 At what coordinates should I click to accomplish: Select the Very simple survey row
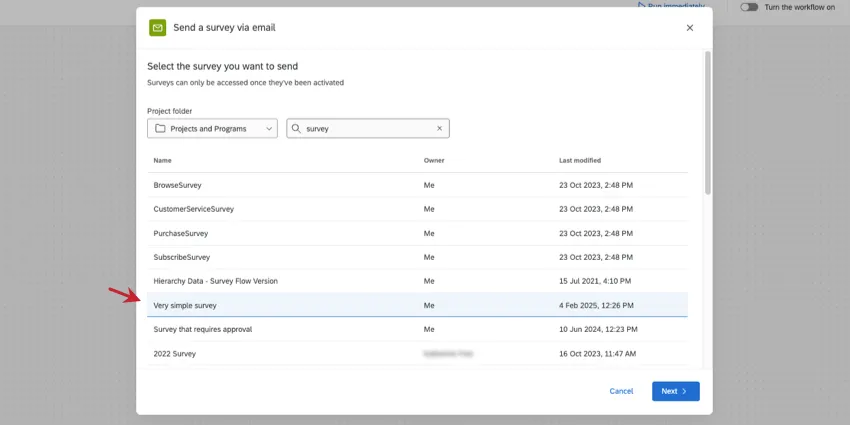point(185,305)
